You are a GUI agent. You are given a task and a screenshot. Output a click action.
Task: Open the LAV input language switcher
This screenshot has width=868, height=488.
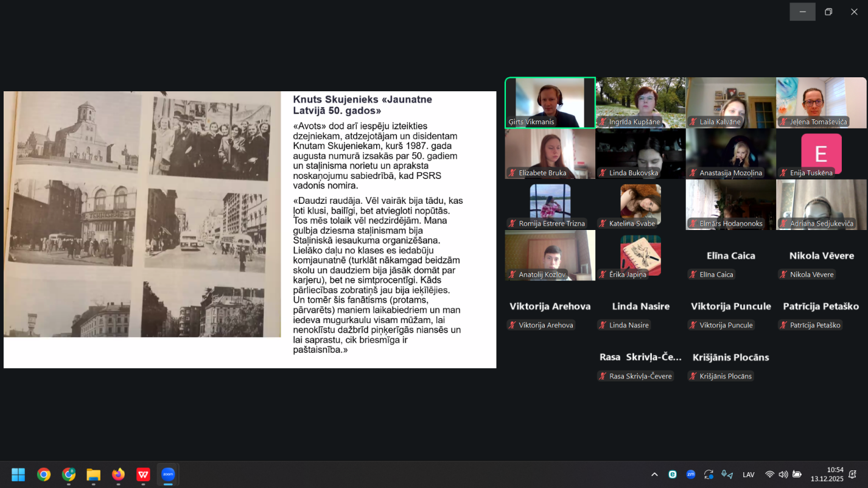point(749,475)
